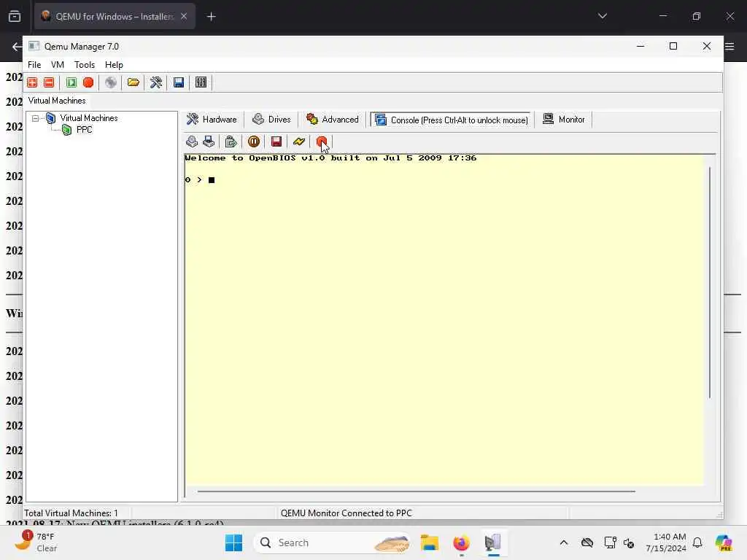747x560 pixels.
Task: Switch to the Hardware tab
Action: coord(212,120)
